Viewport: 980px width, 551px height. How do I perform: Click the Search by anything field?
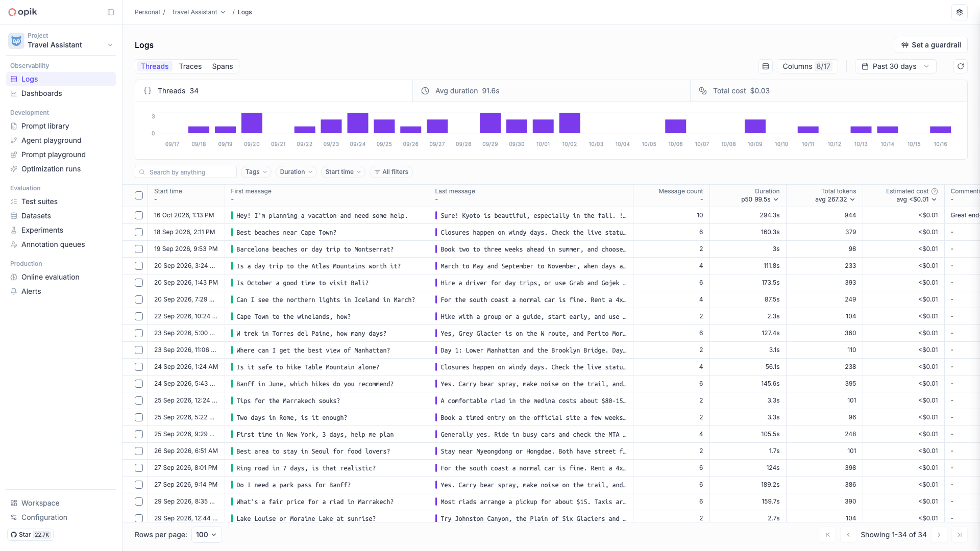coord(186,172)
